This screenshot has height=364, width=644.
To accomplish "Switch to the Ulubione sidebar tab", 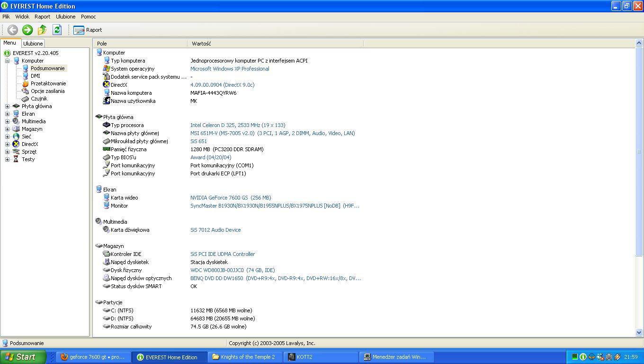I will point(33,43).
